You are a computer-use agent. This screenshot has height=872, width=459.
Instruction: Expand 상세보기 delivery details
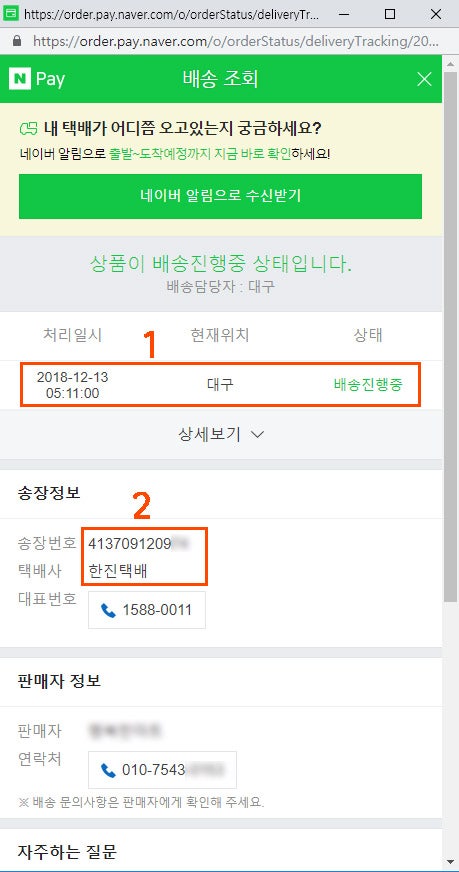pos(220,435)
